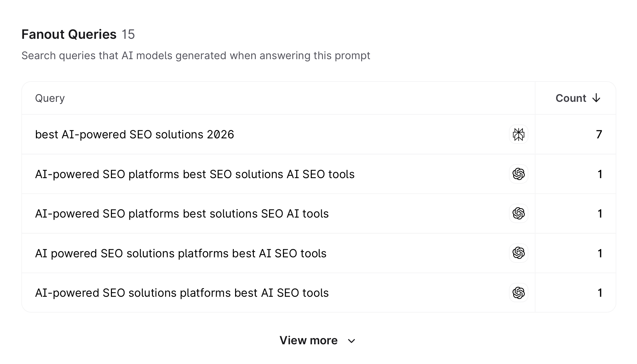Click ChatGPT icon beside 'best solutions SEO AI tools'
The width and height of the screenshot is (637, 364).
click(x=518, y=214)
